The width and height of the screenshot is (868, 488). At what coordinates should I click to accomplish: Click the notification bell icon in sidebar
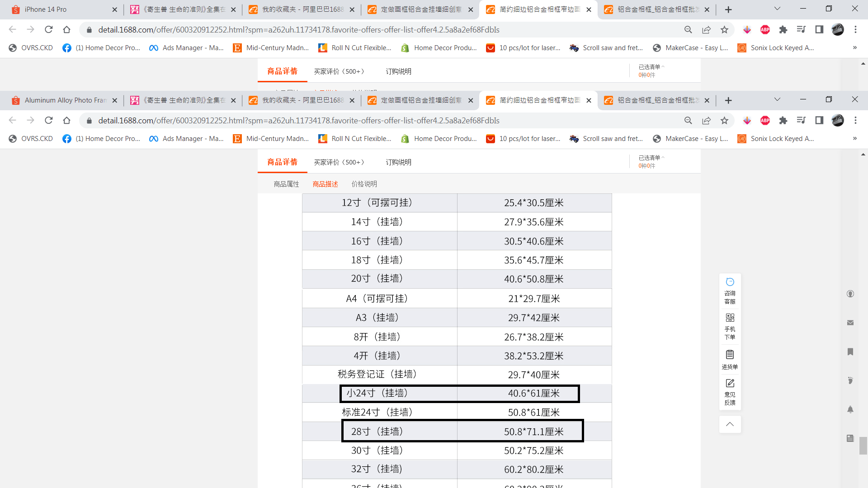click(x=850, y=409)
